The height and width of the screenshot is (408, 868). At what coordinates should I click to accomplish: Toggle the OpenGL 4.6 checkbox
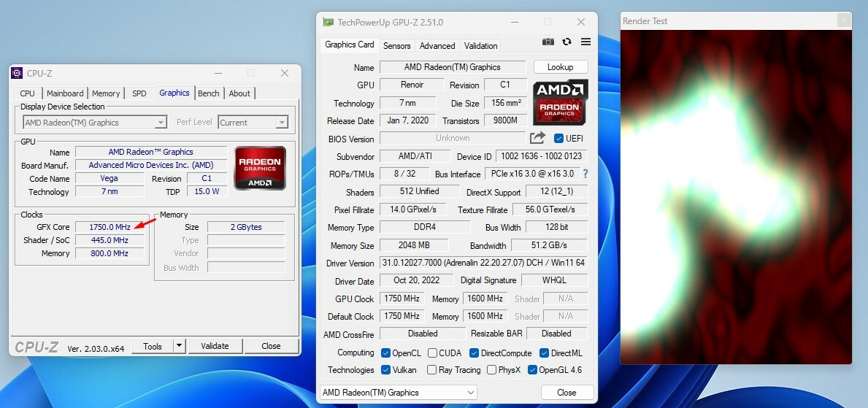click(532, 370)
